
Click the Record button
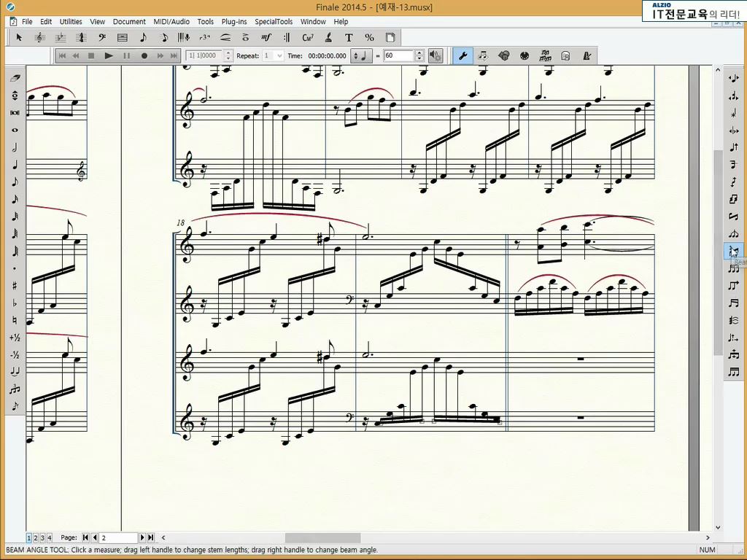pyautogui.click(x=144, y=55)
